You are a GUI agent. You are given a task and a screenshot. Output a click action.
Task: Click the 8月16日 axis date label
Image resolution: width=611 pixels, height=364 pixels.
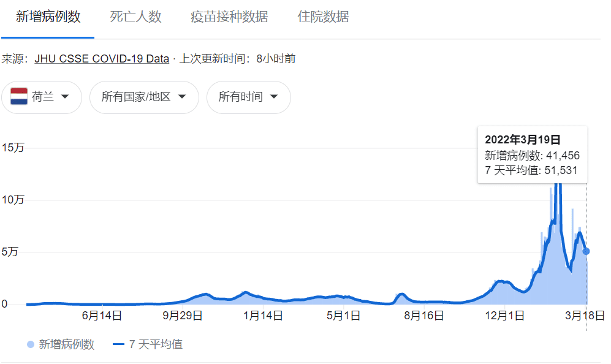423,316
